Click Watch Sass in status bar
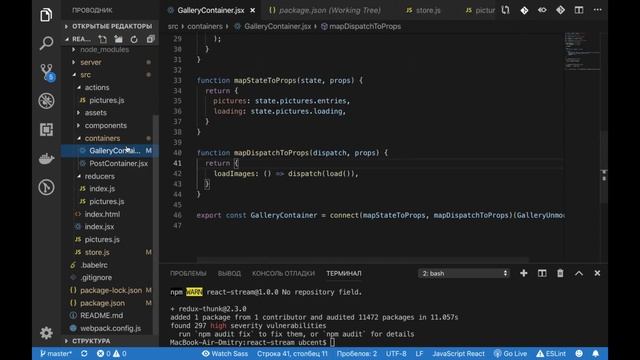Image resolution: width=640 pixels, height=360 pixels. pos(225,353)
